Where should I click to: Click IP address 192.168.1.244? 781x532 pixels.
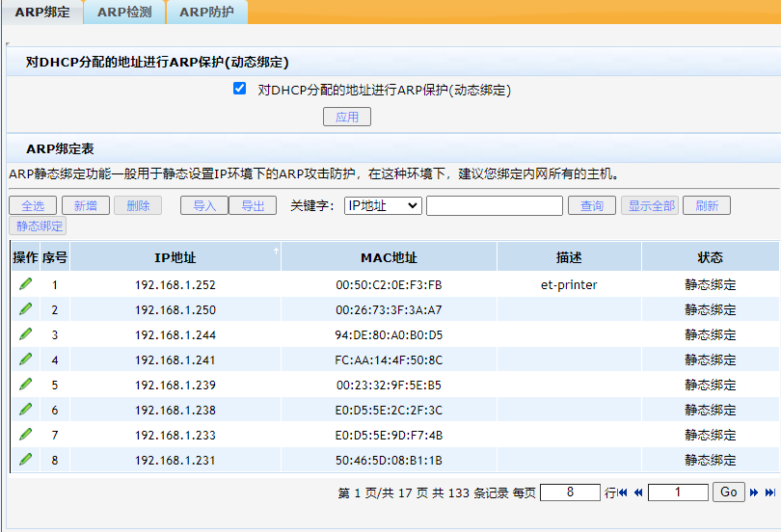175,334
